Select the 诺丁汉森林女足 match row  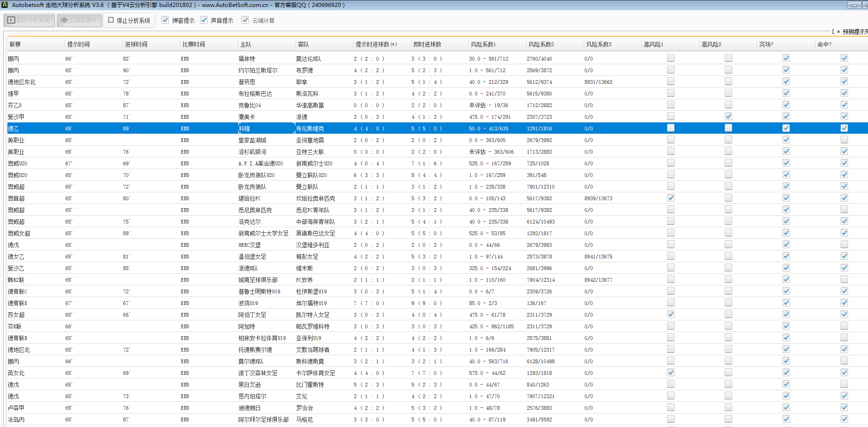[258, 373]
